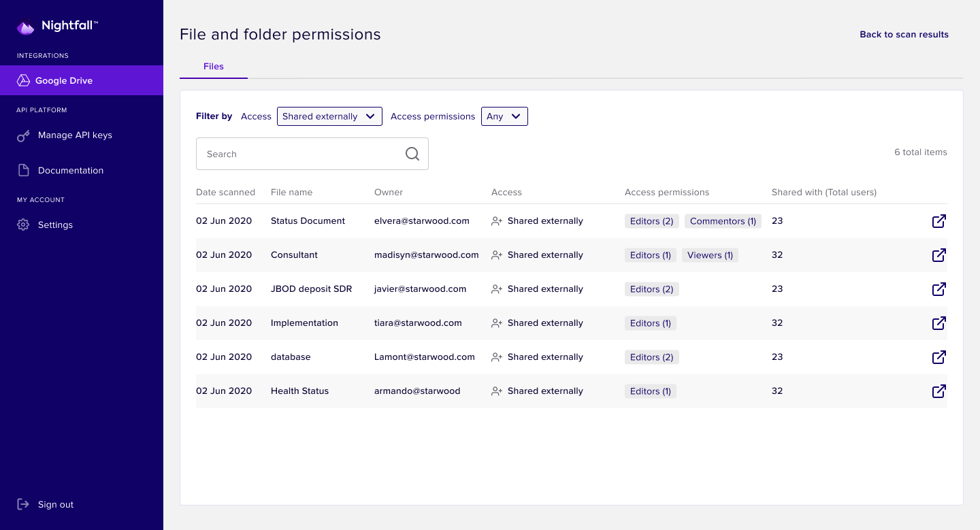
Task: Open external link icon for database file
Action: (938, 357)
